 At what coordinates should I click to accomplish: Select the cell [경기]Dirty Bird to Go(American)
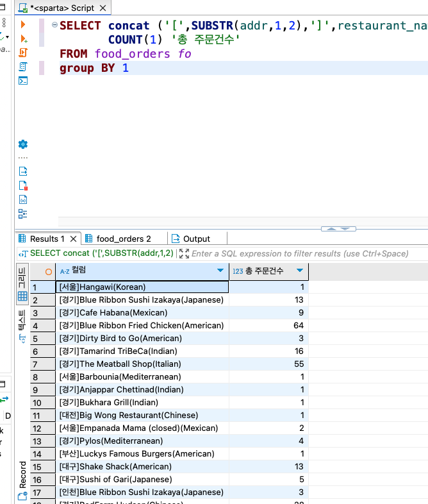[x=142, y=338]
